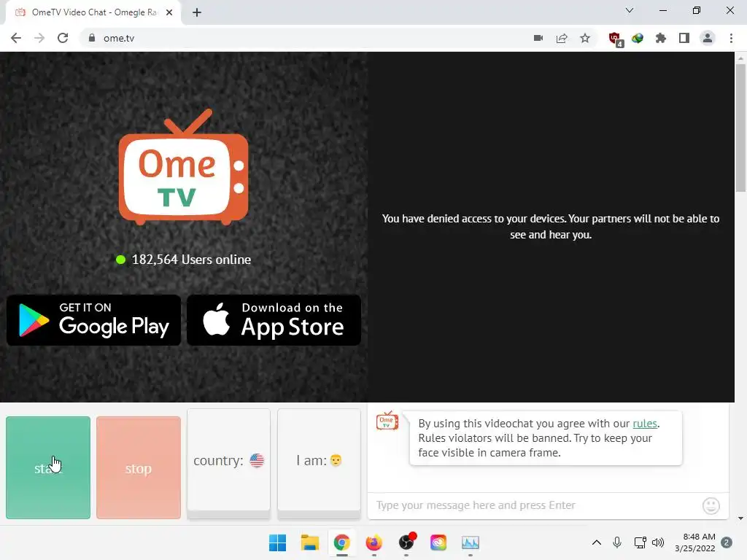
Task: Click the denied access message text
Action: tap(551, 227)
